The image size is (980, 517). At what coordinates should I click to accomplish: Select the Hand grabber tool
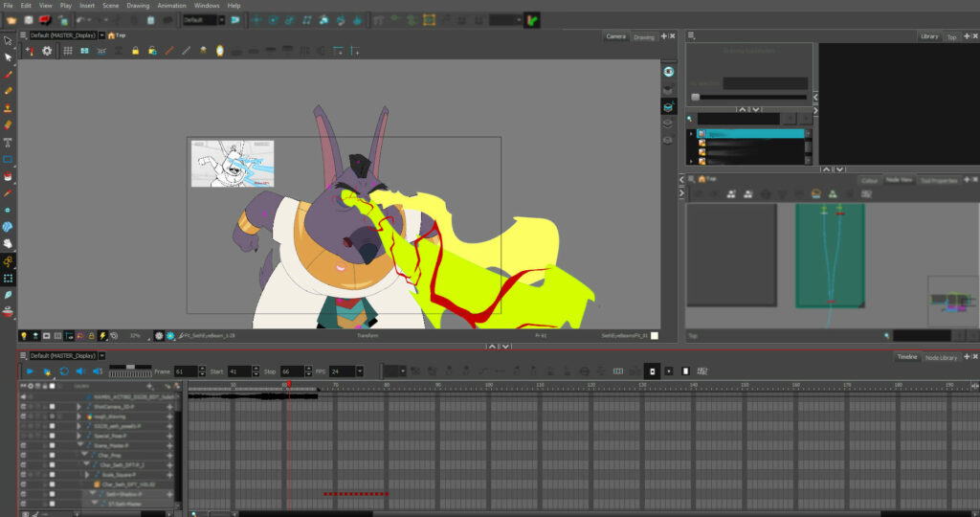pyautogui.click(x=8, y=244)
